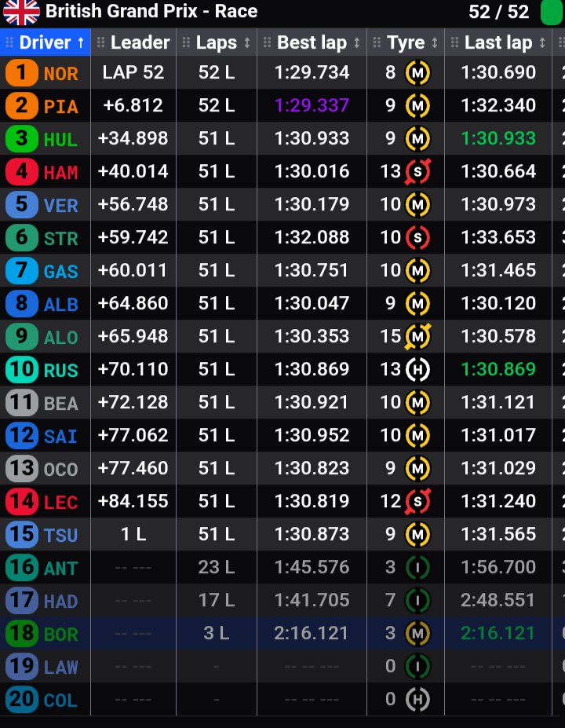Click hard tyre icon in RUS row
The height and width of the screenshot is (728, 565).
pyautogui.click(x=417, y=370)
